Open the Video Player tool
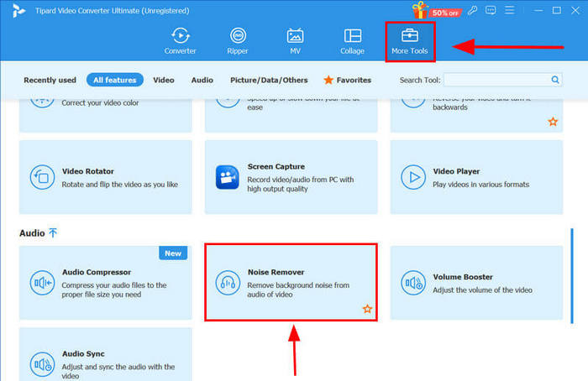Viewport: 588px width, 381px height. [476, 177]
